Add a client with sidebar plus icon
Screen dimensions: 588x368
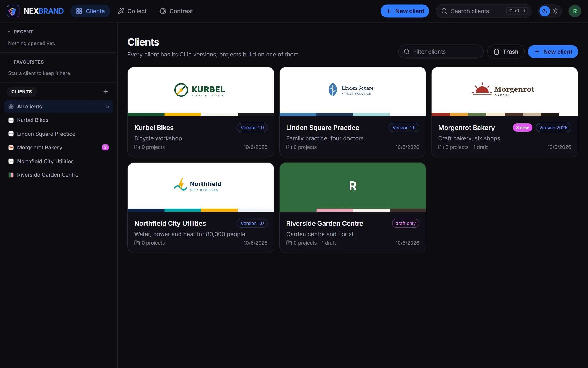coord(106,92)
